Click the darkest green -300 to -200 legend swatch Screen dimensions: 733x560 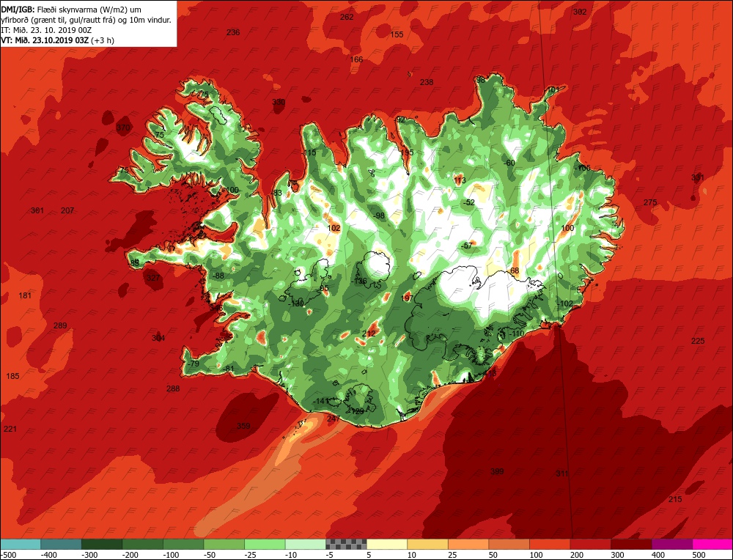[x=102, y=544]
